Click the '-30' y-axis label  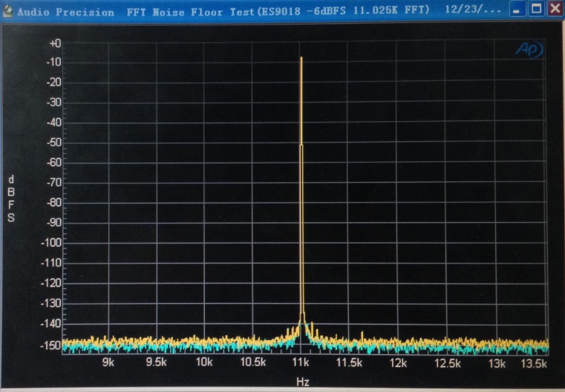click(54, 102)
